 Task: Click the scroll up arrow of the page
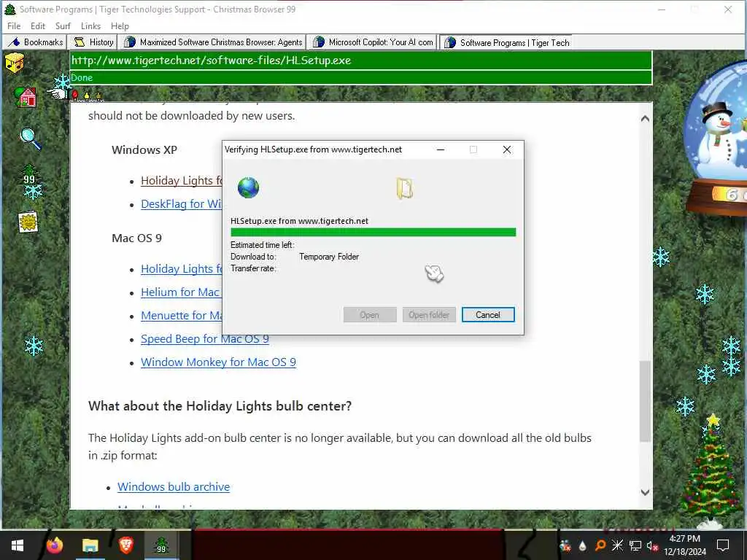(x=645, y=119)
